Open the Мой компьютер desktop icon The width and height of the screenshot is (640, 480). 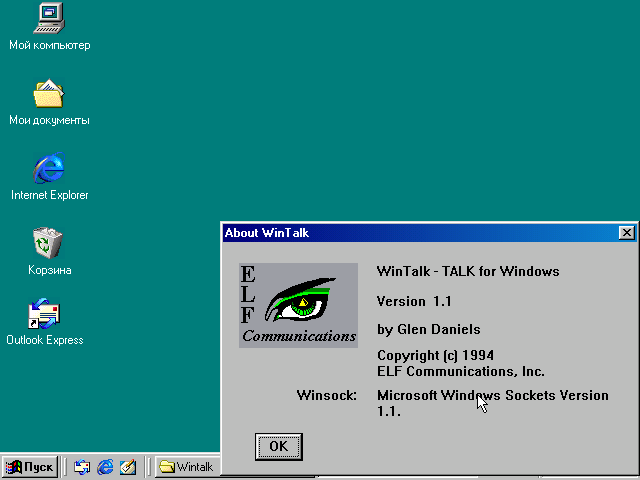click(49, 18)
